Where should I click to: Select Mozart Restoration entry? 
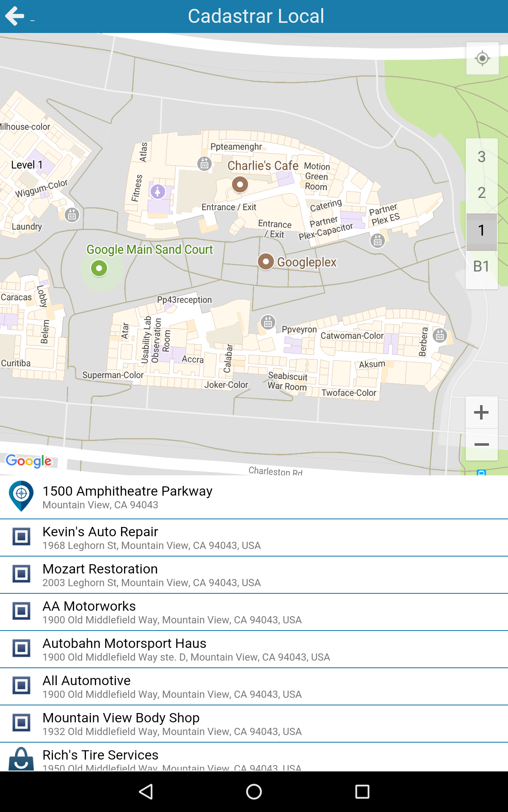pyautogui.click(x=254, y=575)
